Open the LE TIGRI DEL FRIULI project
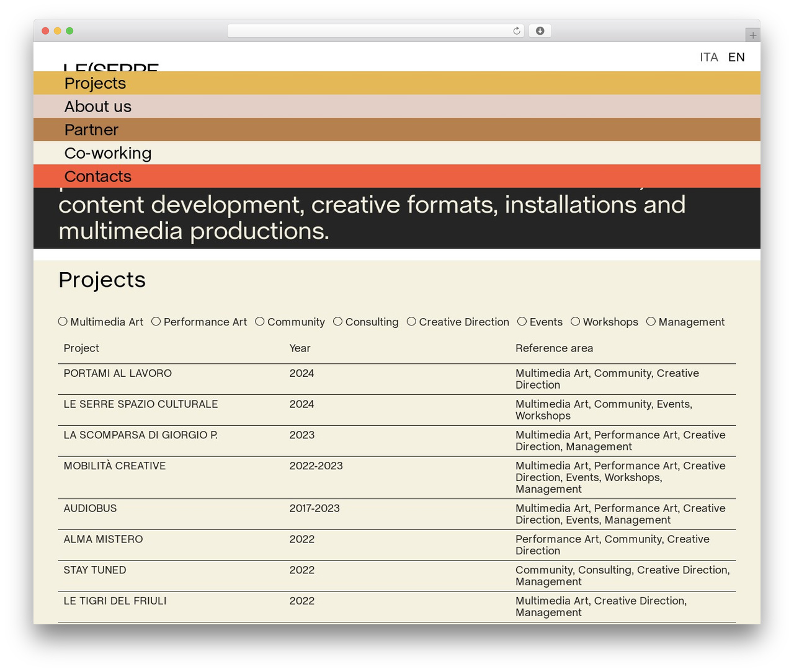This screenshot has width=794, height=672. [115, 601]
